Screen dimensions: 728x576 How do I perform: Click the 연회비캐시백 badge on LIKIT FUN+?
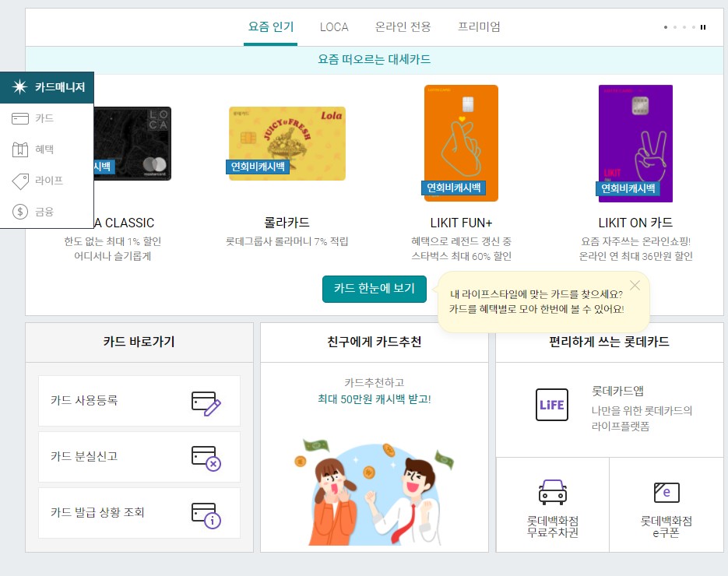click(454, 188)
